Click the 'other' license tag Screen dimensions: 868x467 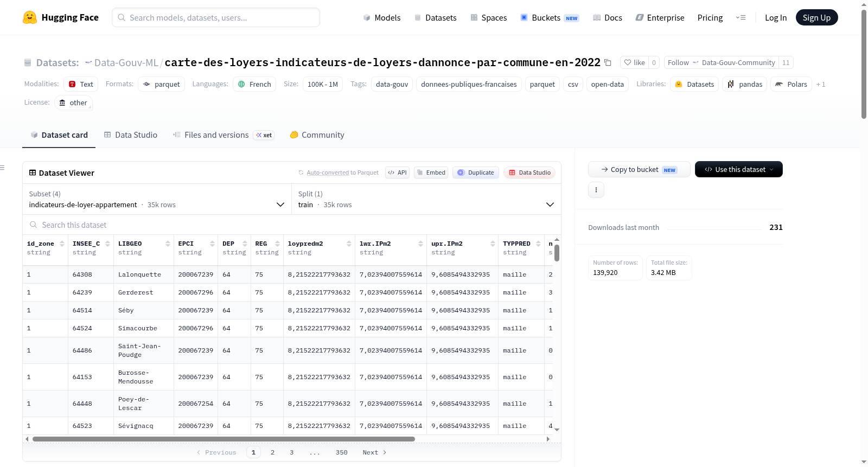[73, 103]
